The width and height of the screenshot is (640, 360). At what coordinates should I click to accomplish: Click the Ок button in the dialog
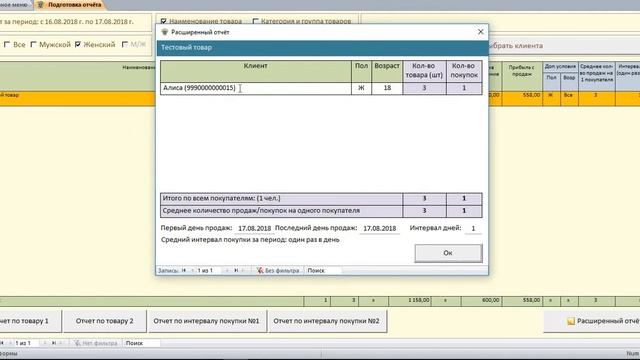pyautogui.click(x=448, y=253)
